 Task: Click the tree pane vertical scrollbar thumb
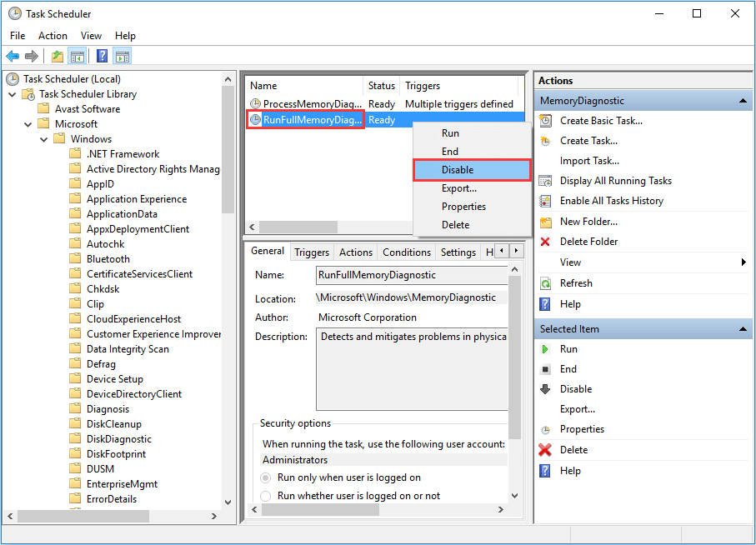[x=228, y=149]
